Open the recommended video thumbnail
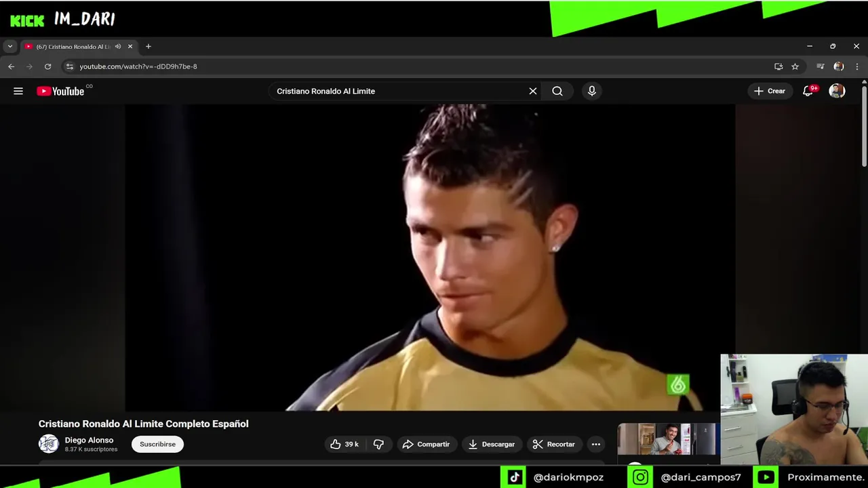Image resolution: width=868 pixels, height=488 pixels. 668,439
